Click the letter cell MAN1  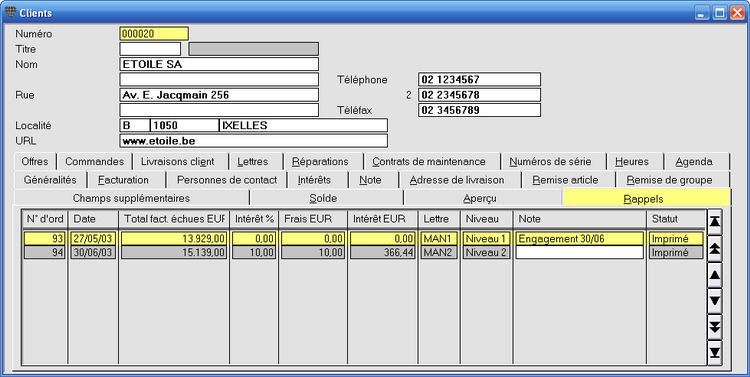[439, 238]
